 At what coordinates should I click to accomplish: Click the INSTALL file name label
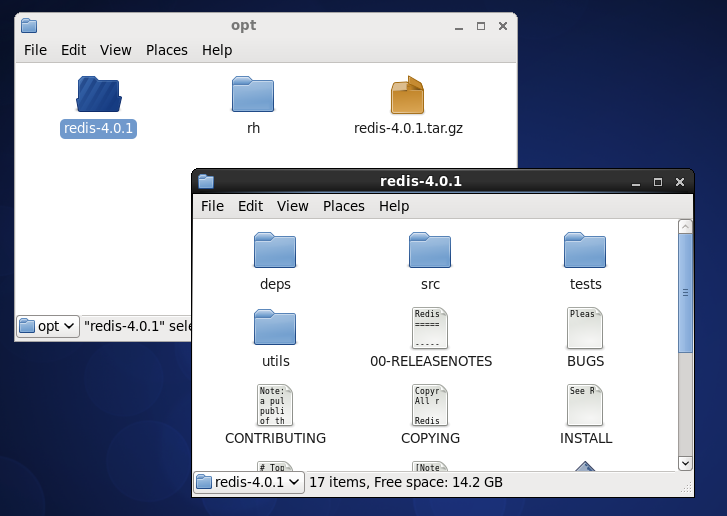click(x=586, y=438)
